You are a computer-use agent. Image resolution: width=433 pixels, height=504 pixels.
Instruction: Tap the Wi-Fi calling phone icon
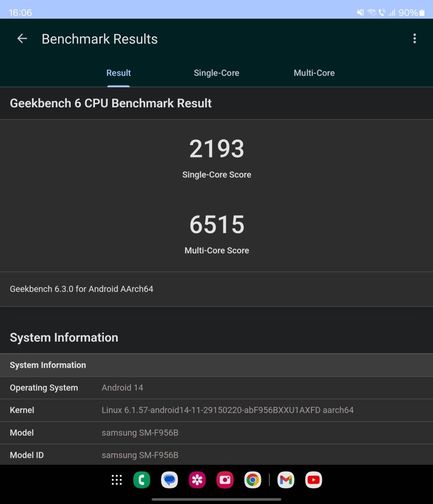382,12
